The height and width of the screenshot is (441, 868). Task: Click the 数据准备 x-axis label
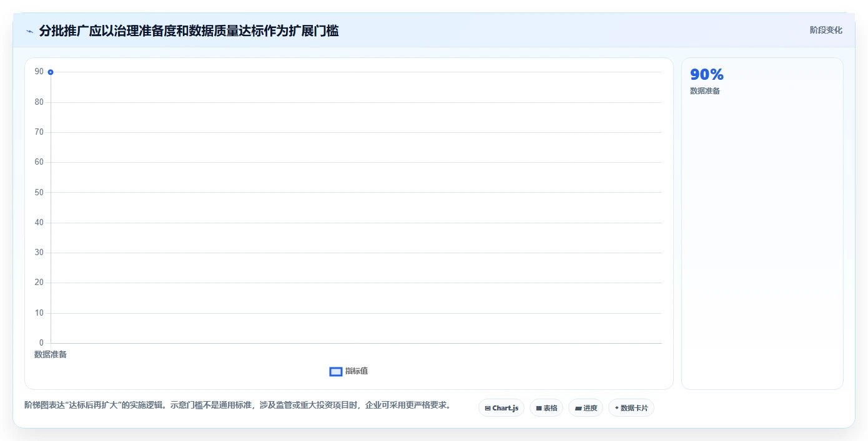tap(51, 354)
